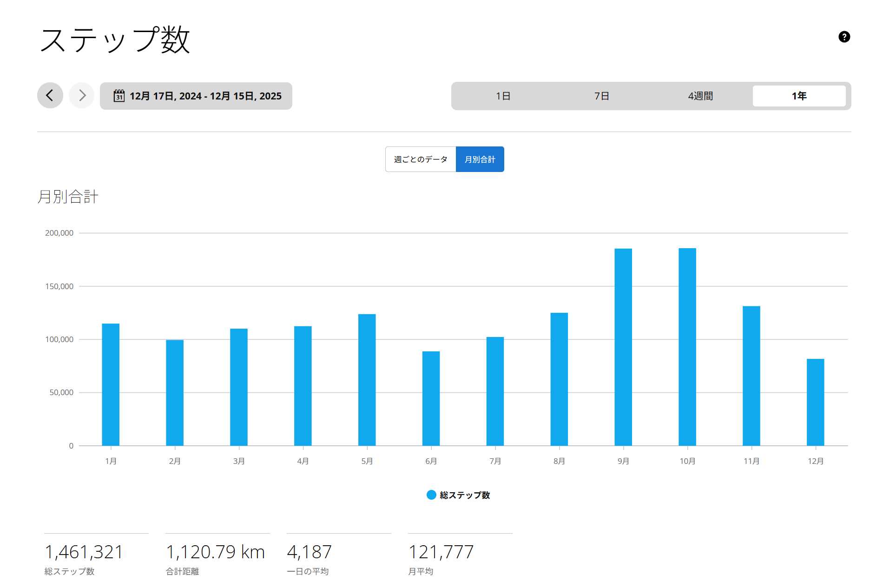883x588 pixels.
Task: Click the 1月 bar in chart
Action: pos(111,384)
